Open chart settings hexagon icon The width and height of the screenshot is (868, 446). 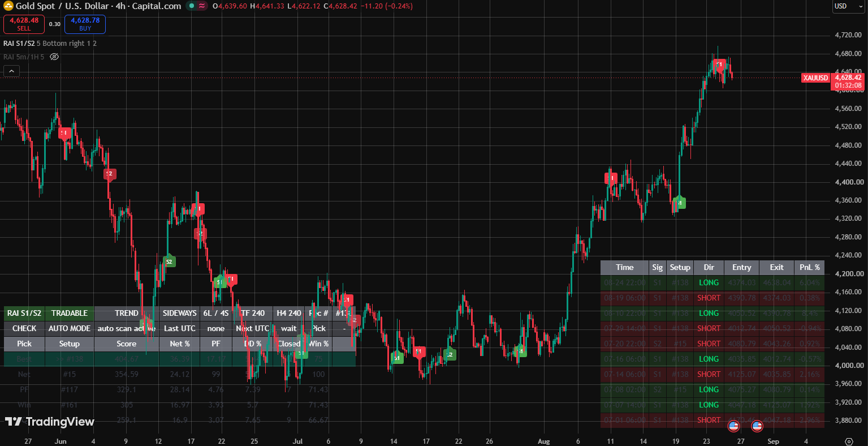849,441
